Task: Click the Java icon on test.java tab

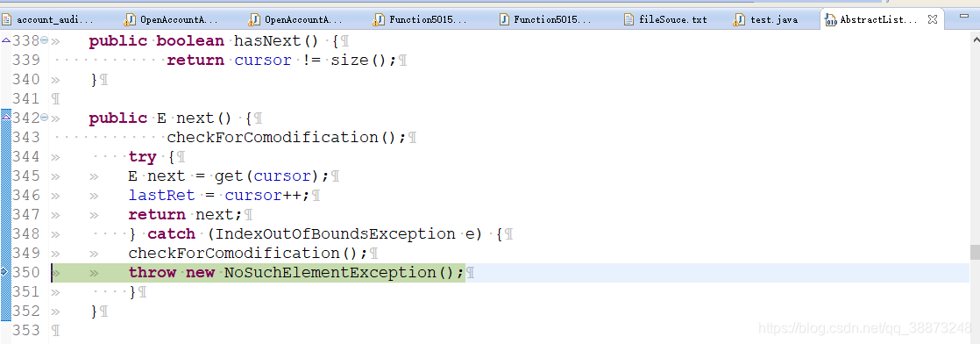Action: click(x=740, y=19)
